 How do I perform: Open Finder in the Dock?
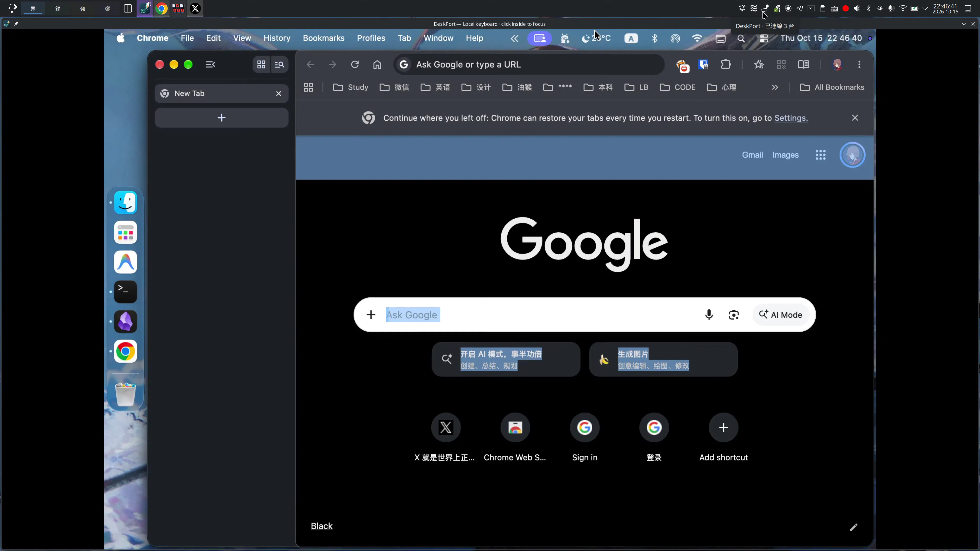[125, 202]
